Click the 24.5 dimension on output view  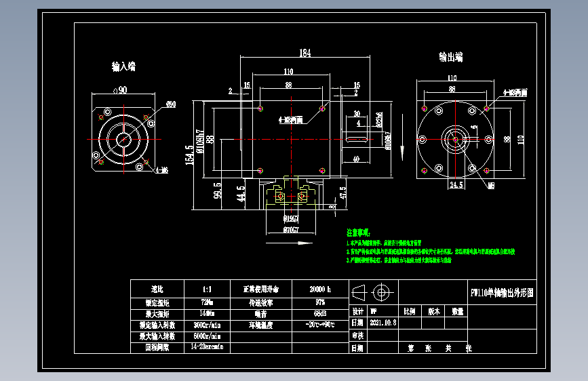[456, 185]
